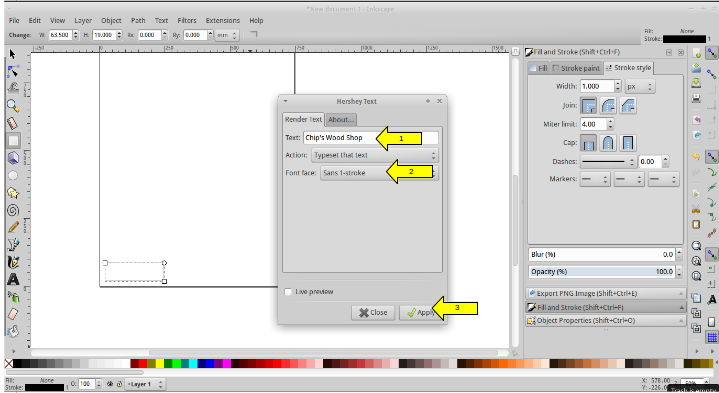Screen dimensions: 719x393
Task: Expand the Export PNG Image panel
Action: [606, 293]
